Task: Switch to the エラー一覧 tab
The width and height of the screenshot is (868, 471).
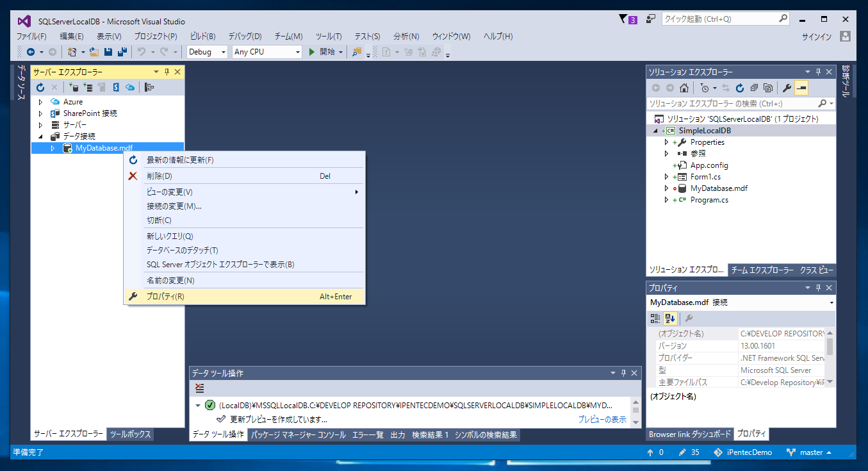Action: (368, 435)
